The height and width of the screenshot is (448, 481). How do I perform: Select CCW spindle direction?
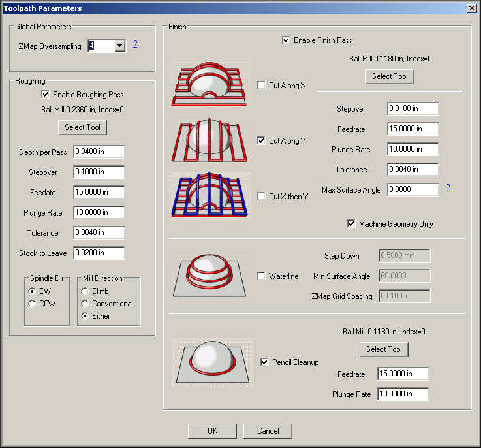pyautogui.click(x=32, y=304)
